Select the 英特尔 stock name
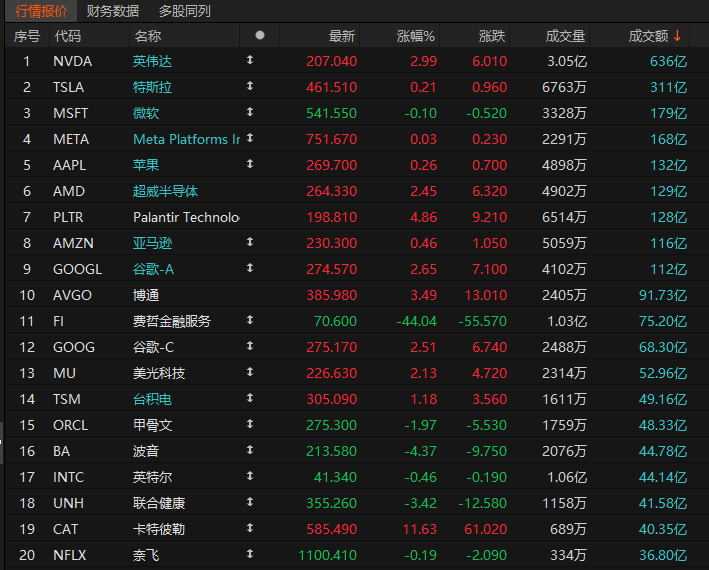709x570 pixels. pos(152,477)
